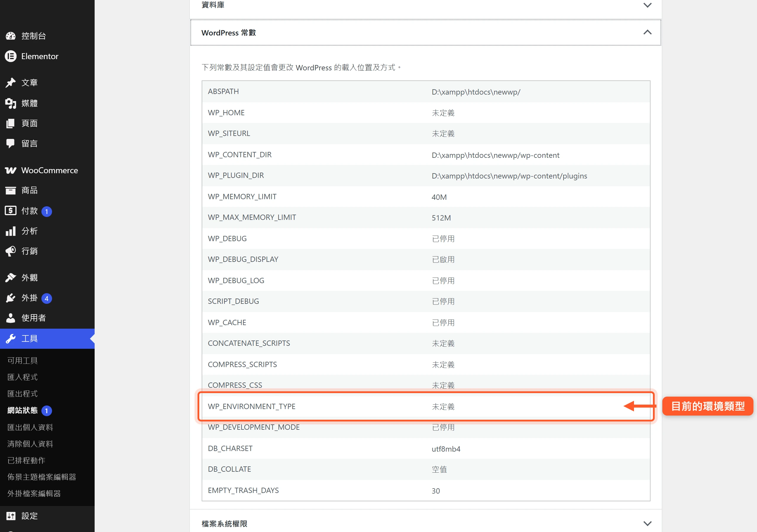
Task: Open the 商品 menu label
Action: 29,191
